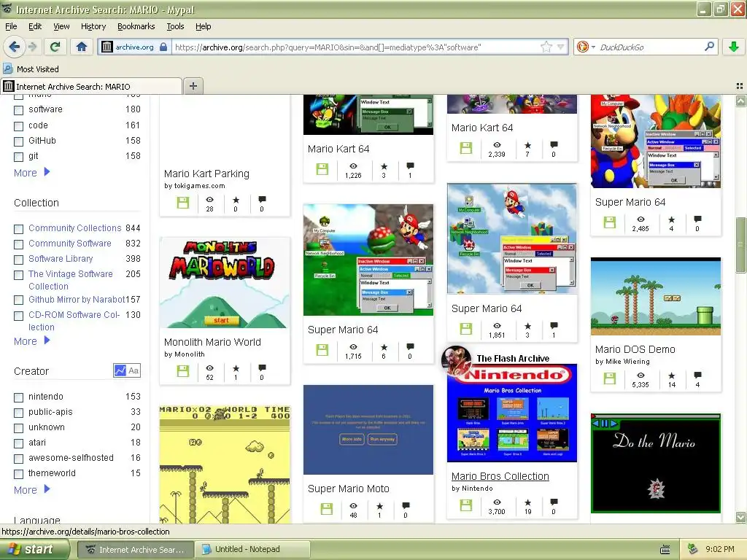Open The Vintage Software Collection link

71,280
